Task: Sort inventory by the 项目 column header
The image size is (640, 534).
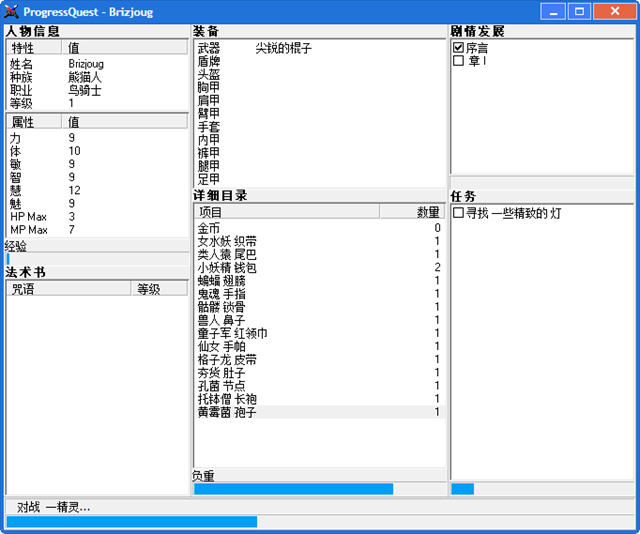Action: (x=286, y=212)
